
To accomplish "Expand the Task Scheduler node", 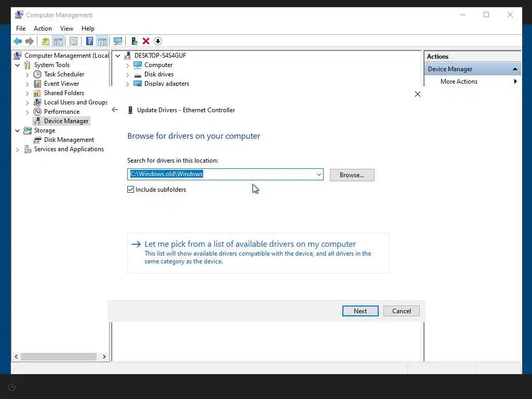I will [28, 75].
